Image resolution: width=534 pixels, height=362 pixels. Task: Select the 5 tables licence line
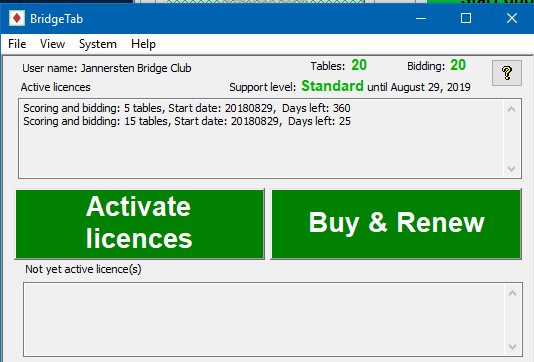pos(187,108)
